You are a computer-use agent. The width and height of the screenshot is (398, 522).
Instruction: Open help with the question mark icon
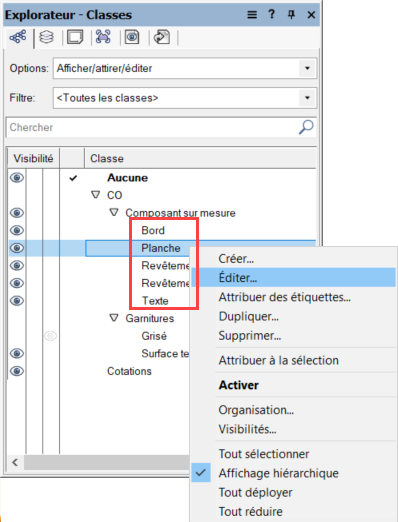(272, 14)
